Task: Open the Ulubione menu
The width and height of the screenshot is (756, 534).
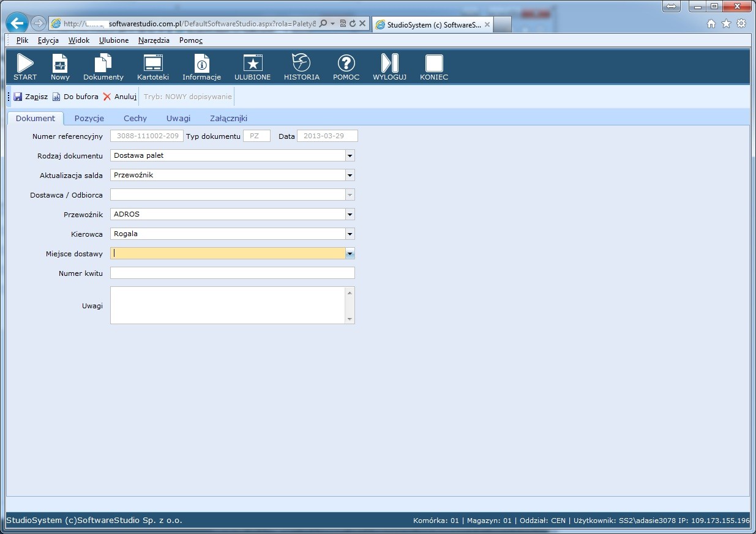Action: pyautogui.click(x=114, y=40)
